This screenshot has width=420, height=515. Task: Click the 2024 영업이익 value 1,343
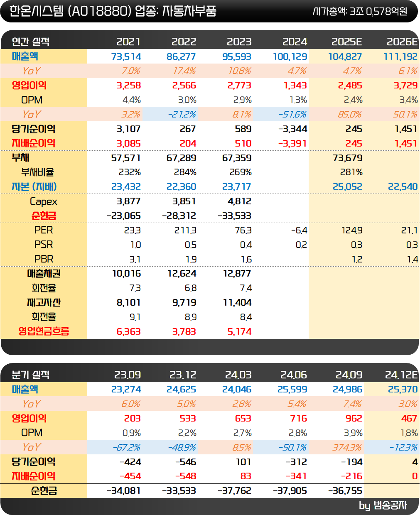(x=295, y=86)
